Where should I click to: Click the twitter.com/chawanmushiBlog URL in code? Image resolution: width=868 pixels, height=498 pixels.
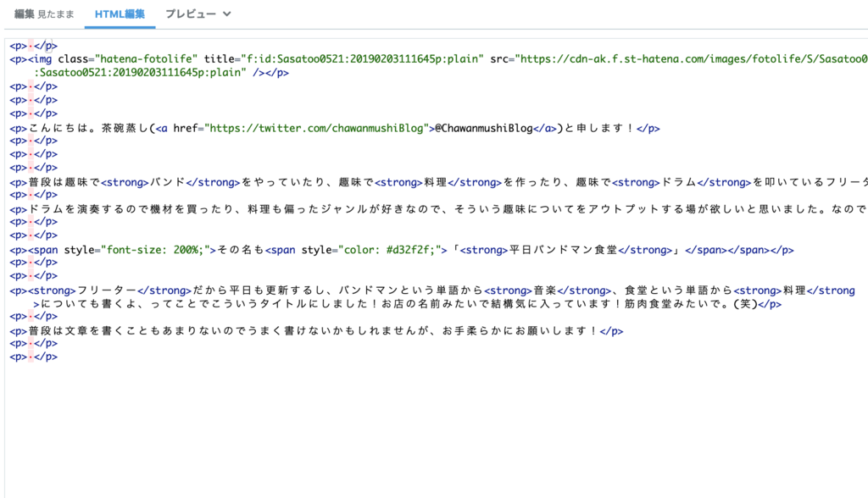coord(316,129)
